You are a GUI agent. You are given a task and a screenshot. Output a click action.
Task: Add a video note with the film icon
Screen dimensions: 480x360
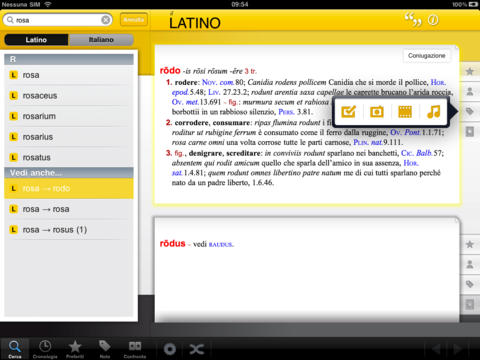click(x=405, y=112)
